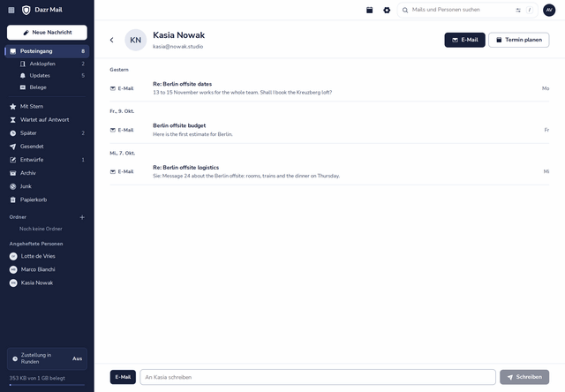
Task: Click kasia@nowak.studio address
Action: coord(178,47)
